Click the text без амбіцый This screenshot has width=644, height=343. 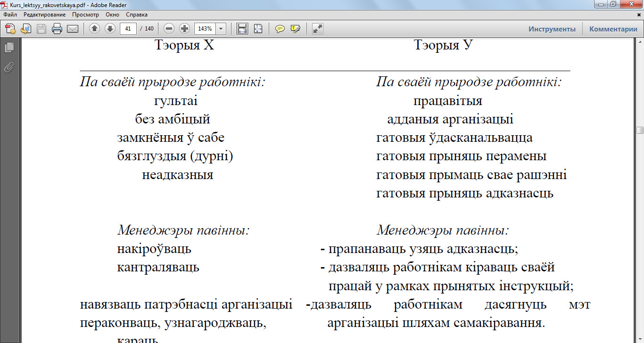[173, 119]
